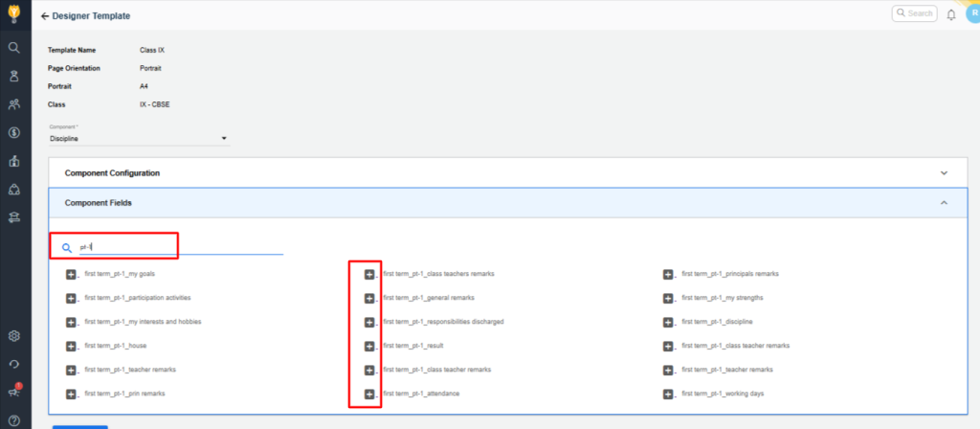The image size is (980, 429).
Task: Open the notifications bell
Action: point(950,14)
